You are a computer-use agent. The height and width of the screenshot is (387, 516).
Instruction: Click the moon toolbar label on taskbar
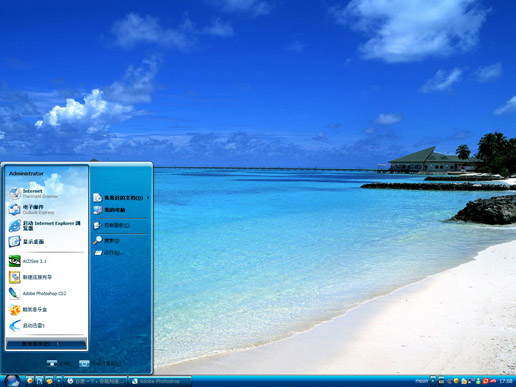click(x=422, y=381)
